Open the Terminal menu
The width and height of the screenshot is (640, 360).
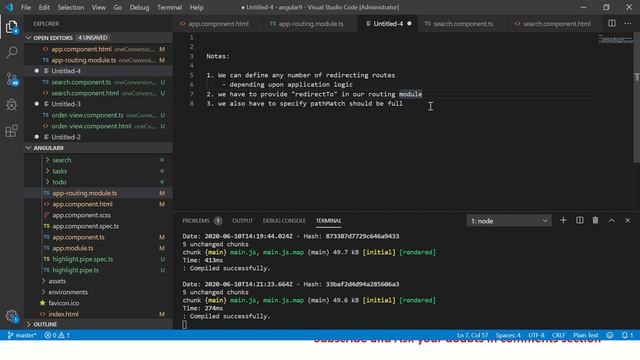pos(169,7)
